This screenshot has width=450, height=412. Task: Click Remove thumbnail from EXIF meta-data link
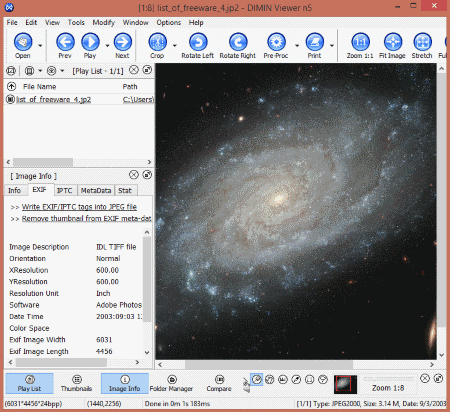coord(87,218)
